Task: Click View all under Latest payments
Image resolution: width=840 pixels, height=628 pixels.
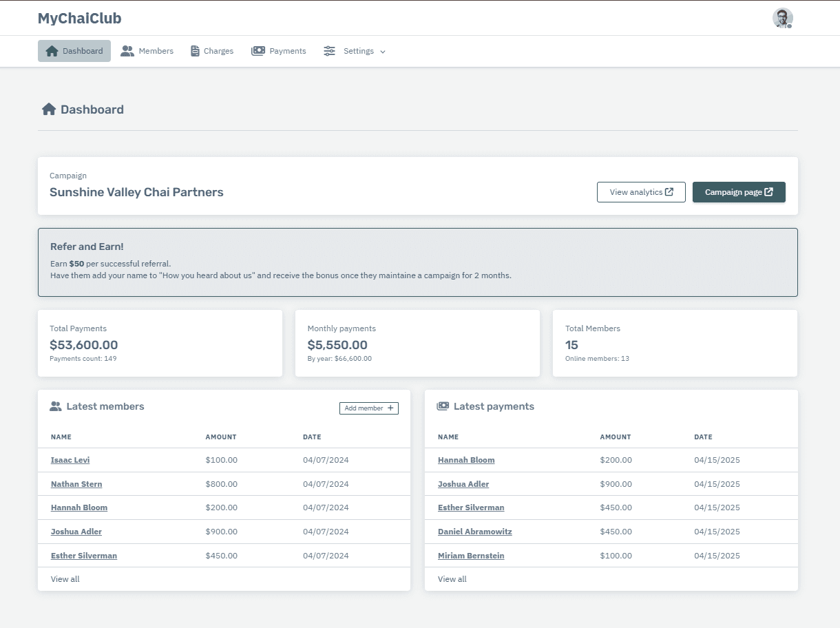Action: pos(452,579)
